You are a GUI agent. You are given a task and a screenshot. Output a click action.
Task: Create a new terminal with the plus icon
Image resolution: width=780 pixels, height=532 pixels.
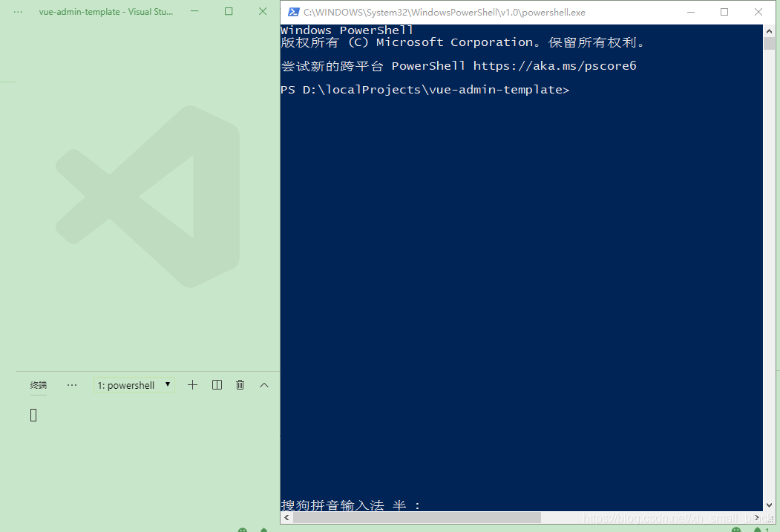coord(192,384)
